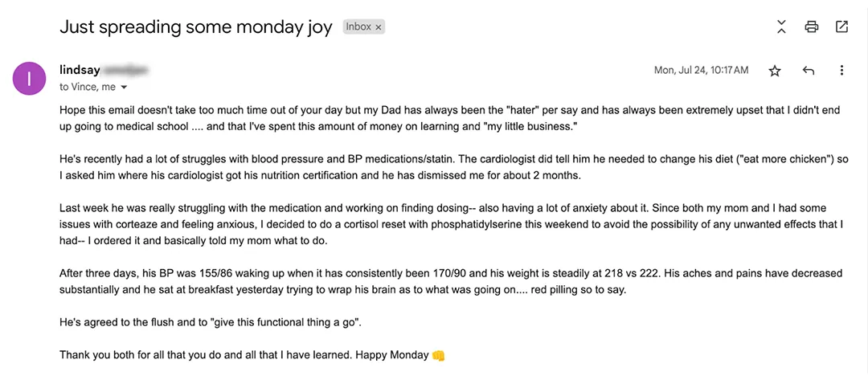The image size is (868, 384).
Task: Print this email using the printer icon
Action: pyautogui.click(x=812, y=27)
